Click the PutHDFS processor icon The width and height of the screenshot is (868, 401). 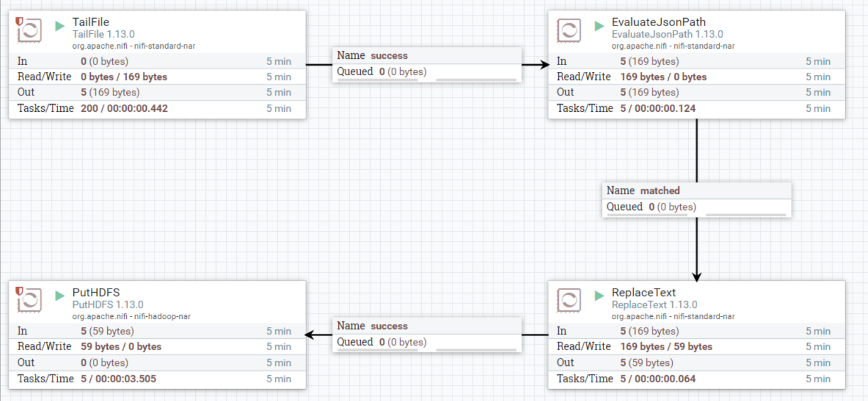click(29, 300)
